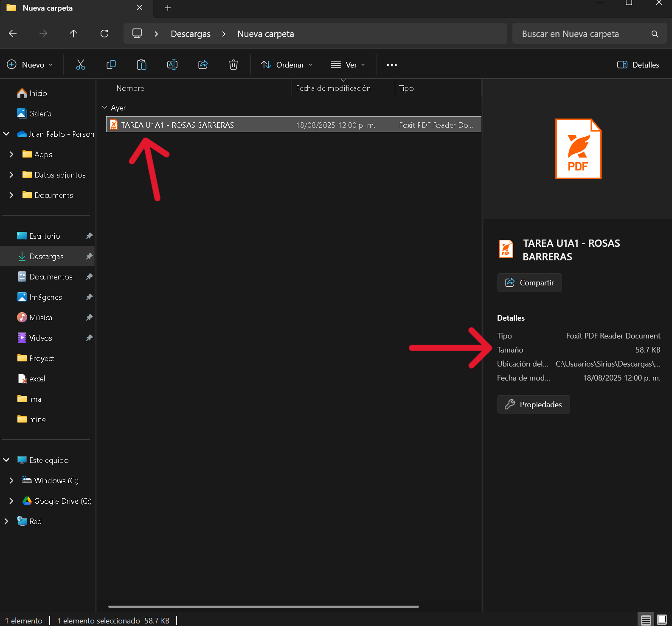Switch to details list view icon in status bar
This screenshot has width=672, height=626.
tap(646, 620)
